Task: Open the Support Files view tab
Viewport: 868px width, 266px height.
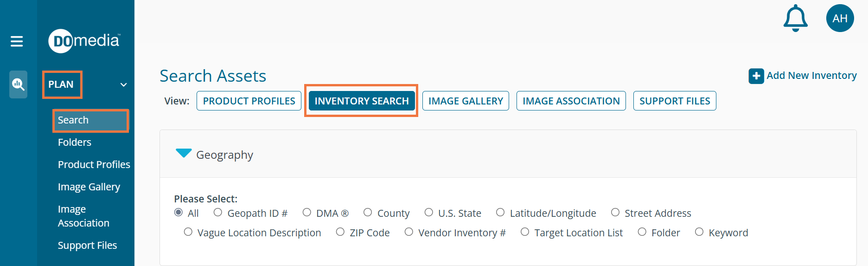Action: tap(675, 101)
